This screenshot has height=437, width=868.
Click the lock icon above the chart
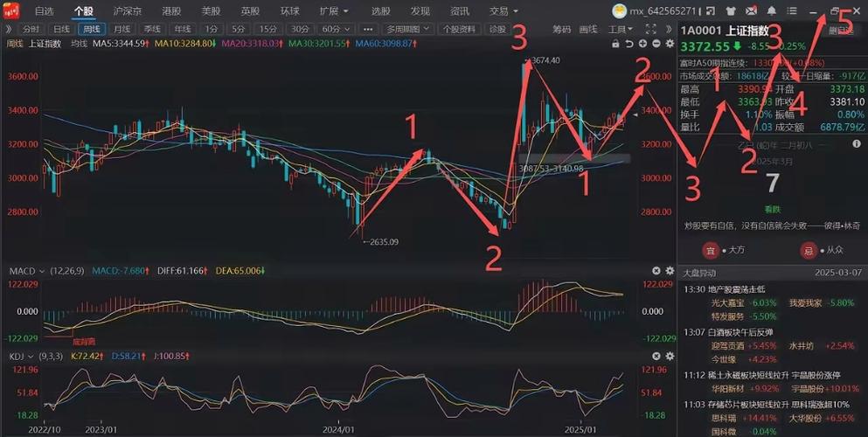click(617, 44)
